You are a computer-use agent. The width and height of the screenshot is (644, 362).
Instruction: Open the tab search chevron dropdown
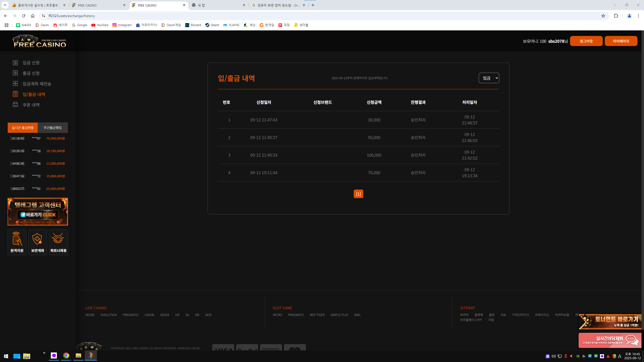tap(5, 5)
